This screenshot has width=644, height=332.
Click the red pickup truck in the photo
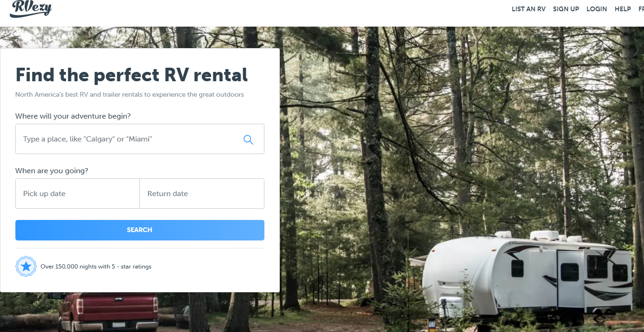coord(108,311)
